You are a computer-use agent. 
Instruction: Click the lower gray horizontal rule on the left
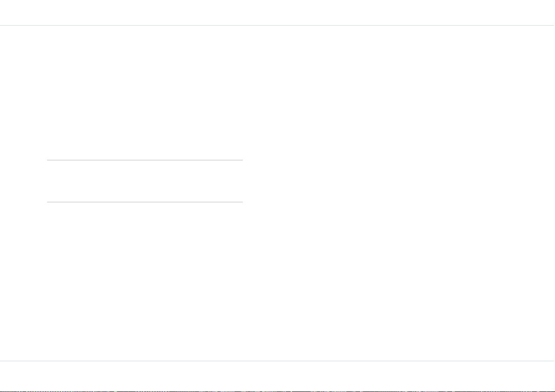coord(145,202)
